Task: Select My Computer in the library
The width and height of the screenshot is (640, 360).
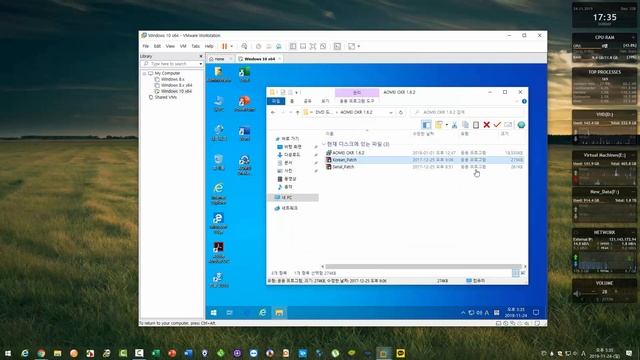Action: pyautogui.click(x=167, y=73)
